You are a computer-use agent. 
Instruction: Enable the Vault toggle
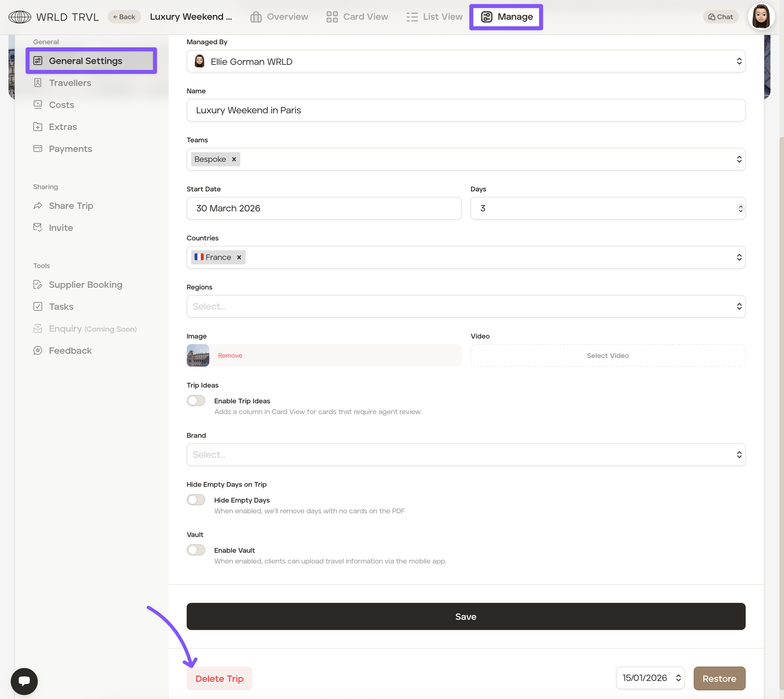[196, 550]
